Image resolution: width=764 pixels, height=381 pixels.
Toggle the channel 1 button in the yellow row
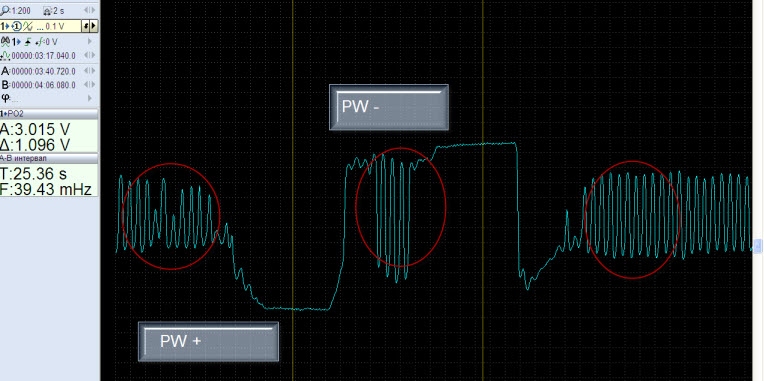(x=5, y=26)
